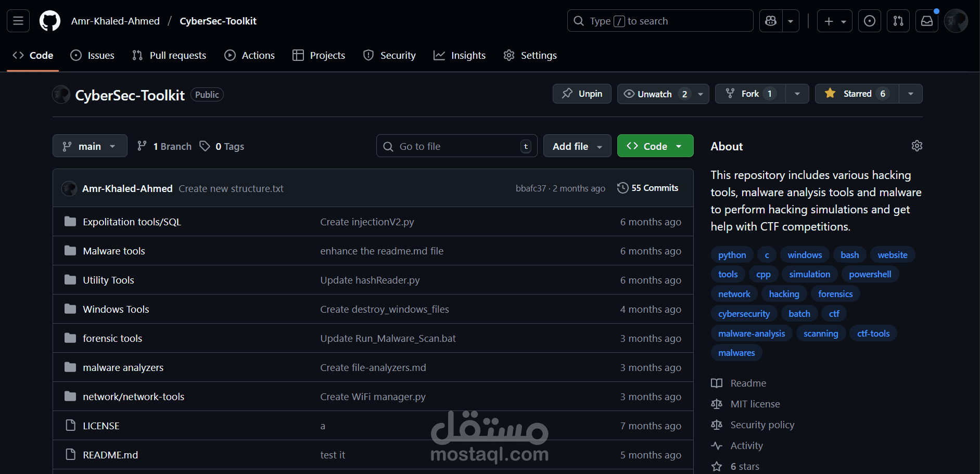The image size is (980, 474).
Task: Click the python topic tag
Action: pyautogui.click(x=732, y=255)
